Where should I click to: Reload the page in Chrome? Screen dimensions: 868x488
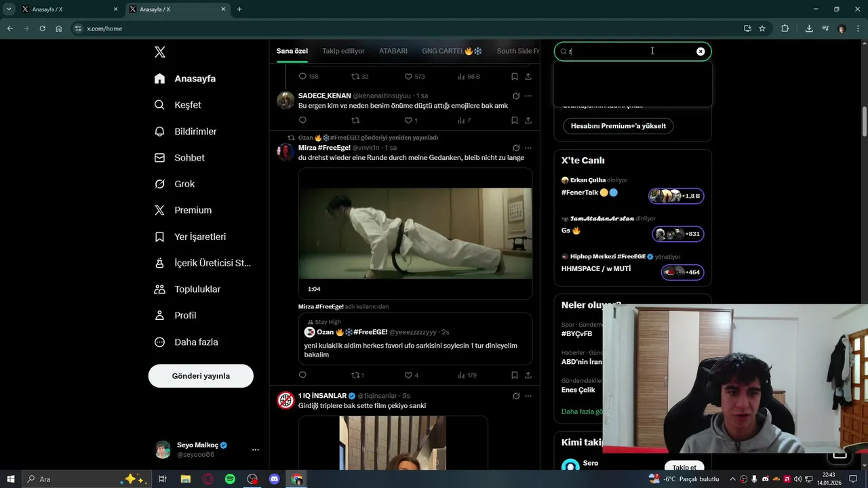[x=42, y=28]
